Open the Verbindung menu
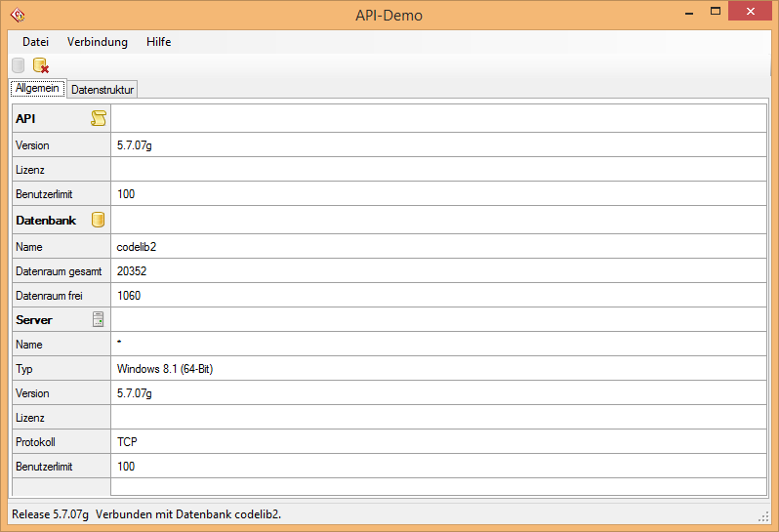 [98, 42]
